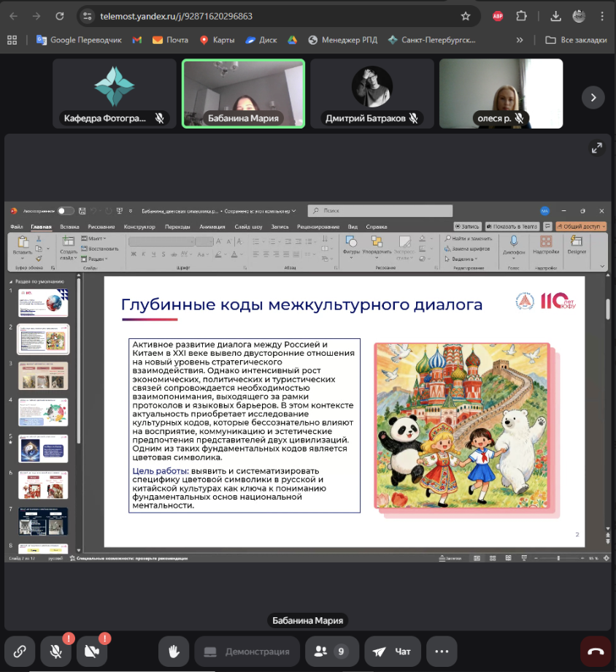The image size is (616, 672).
Task: Click the ABP ad blocker extension icon
Action: [498, 16]
